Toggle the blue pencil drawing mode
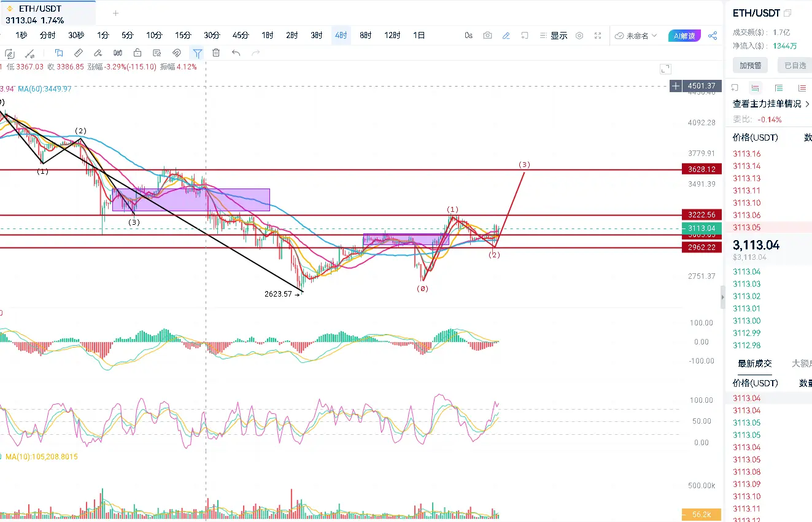This screenshot has height=522, width=812. 506,36
